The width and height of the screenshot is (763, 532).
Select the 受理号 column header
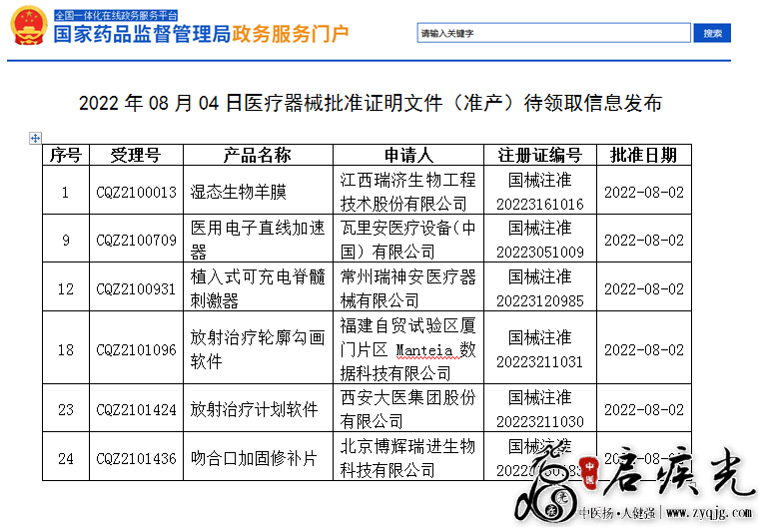[x=135, y=155]
